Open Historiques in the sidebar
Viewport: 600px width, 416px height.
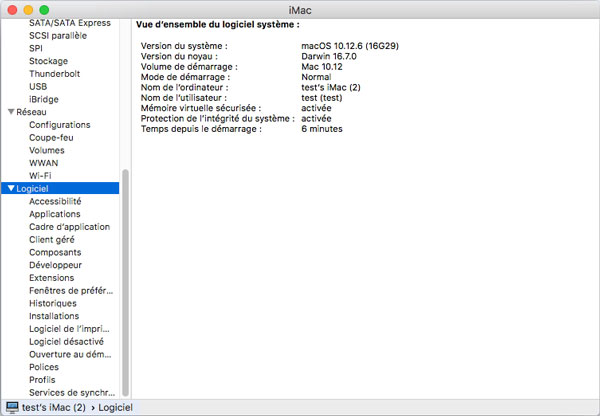click(x=53, y=303)
